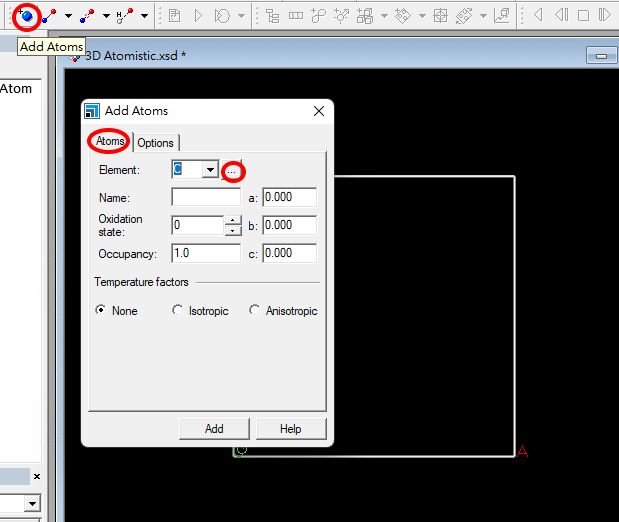Click the H adjust hydrogen toolbar icon
619x522 pixels.
coord(125,15)
